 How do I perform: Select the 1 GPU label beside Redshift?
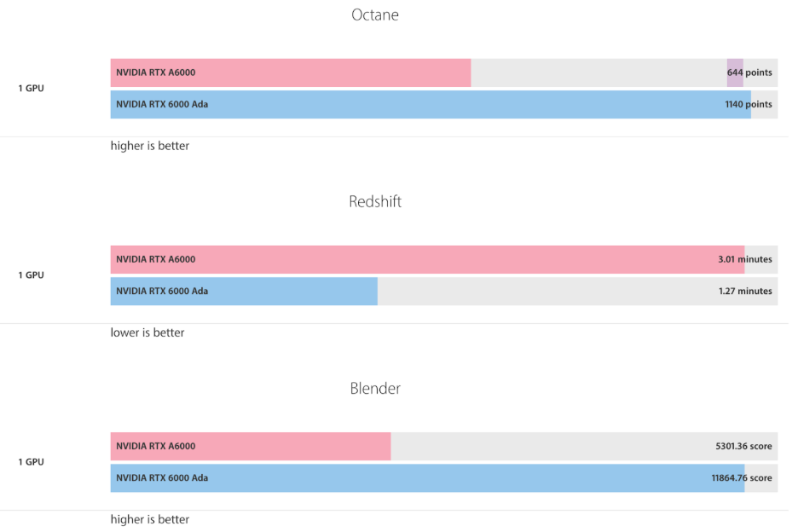pos(31,275)
